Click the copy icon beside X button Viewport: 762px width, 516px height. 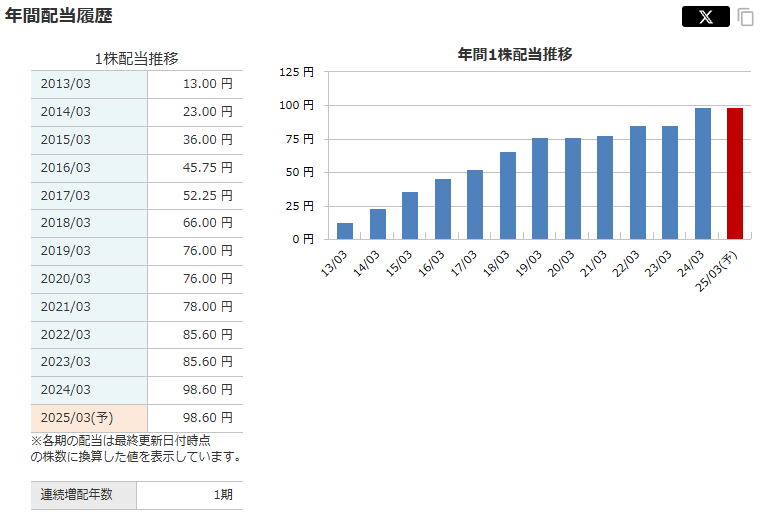pos(745,17)
